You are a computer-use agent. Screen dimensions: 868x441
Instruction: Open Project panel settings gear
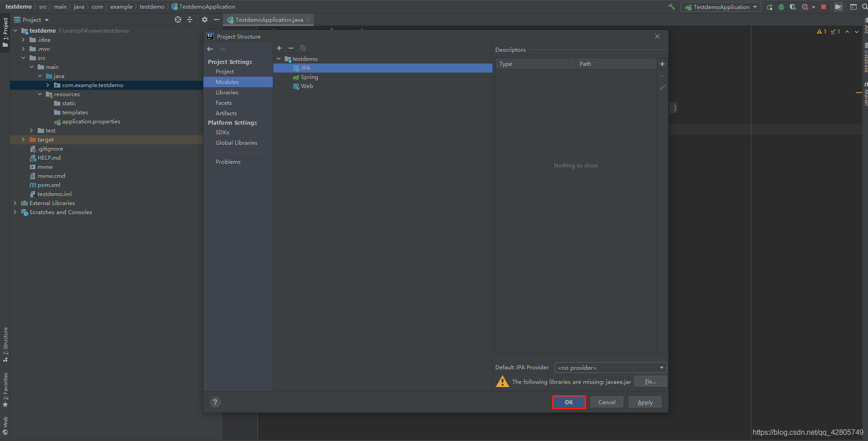coord(205,20)
